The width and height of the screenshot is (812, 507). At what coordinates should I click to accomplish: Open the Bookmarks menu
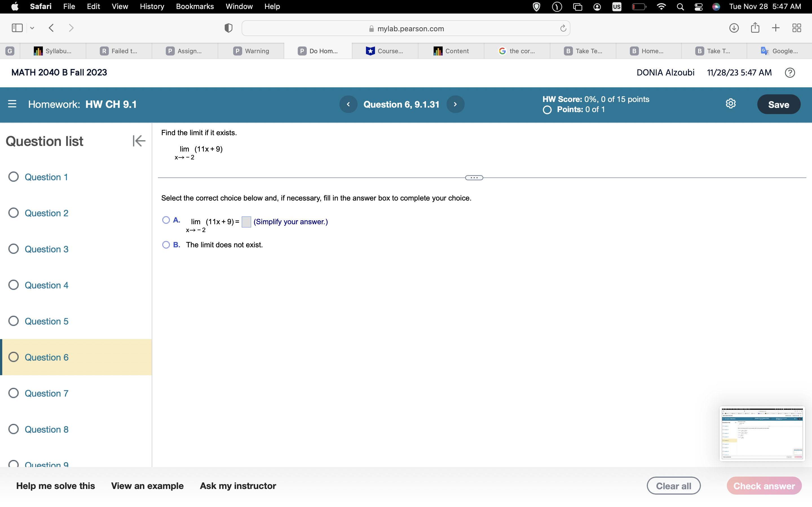[195, 6]
